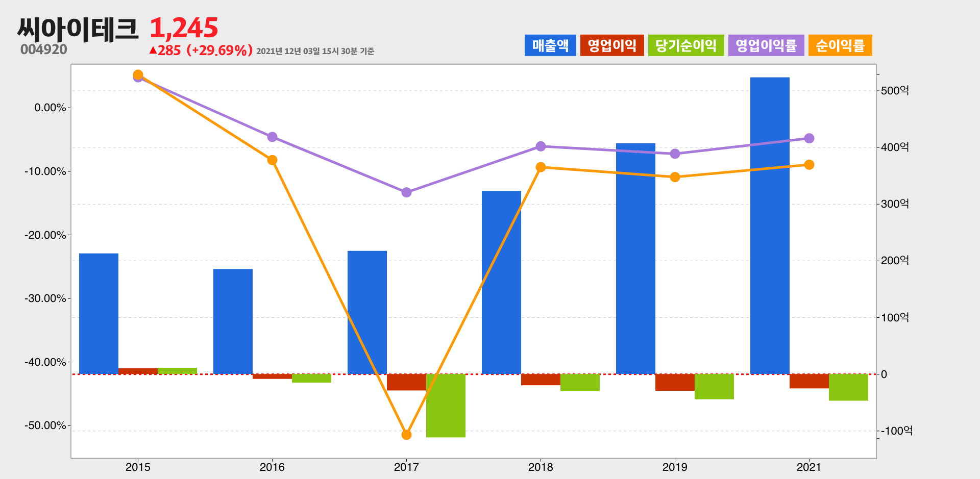The width and height of the screenshot is (980, 479).
Task: Click the -10.00% left axis label
Action: coord(45,171)
